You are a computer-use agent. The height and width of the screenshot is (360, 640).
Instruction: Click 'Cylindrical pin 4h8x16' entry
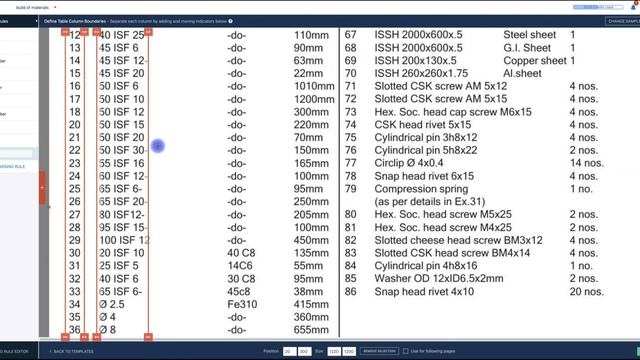(426, 266)
